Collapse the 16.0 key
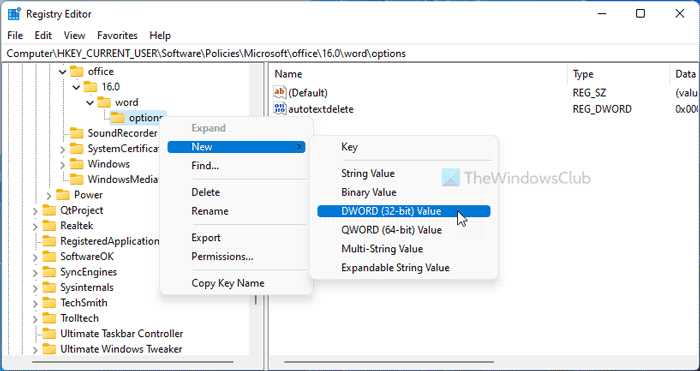Viewport: 700px width, 371px height. tap(76, 87)
